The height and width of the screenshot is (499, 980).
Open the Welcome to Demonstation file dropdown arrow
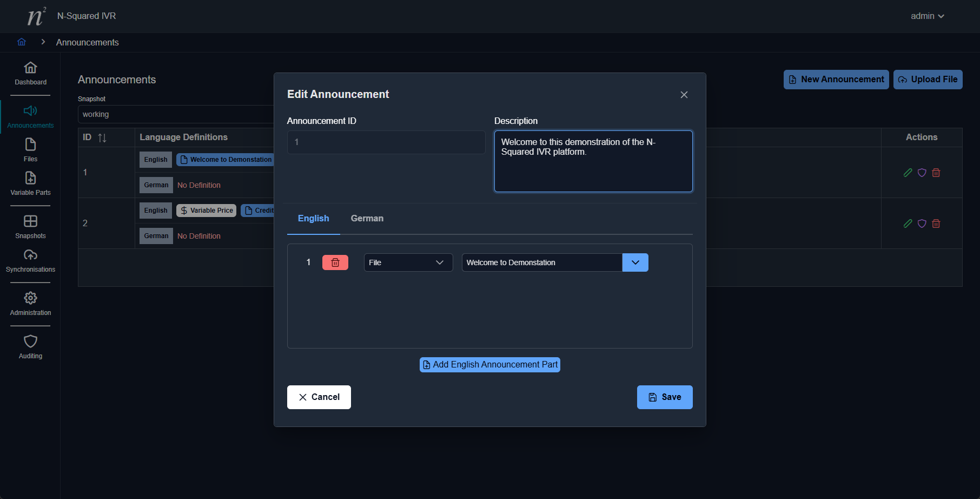[x=635, y=262]
